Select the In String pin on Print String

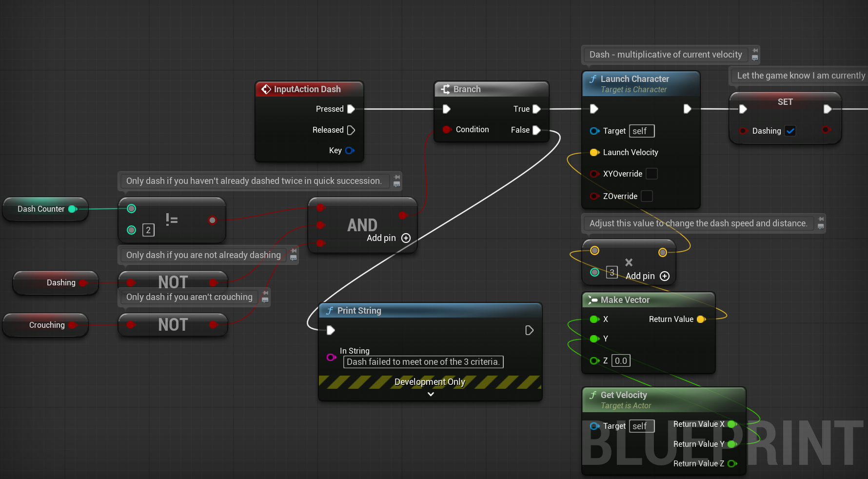331,357
